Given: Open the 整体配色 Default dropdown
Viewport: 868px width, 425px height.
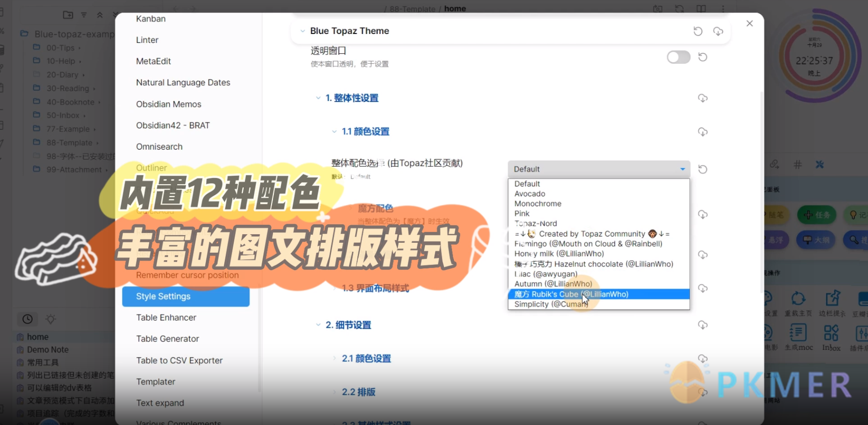Looking at the screenshot, I should pyautogui.click(x=599, y=169).
